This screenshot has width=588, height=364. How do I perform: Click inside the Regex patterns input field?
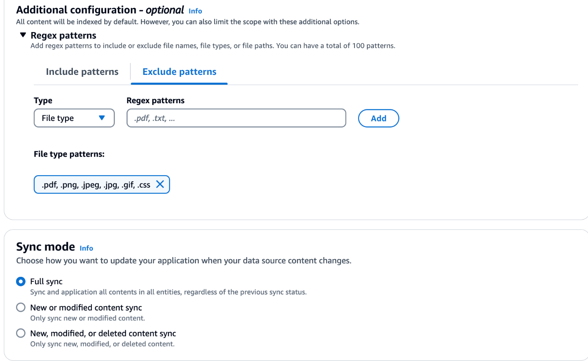(236, 118)
